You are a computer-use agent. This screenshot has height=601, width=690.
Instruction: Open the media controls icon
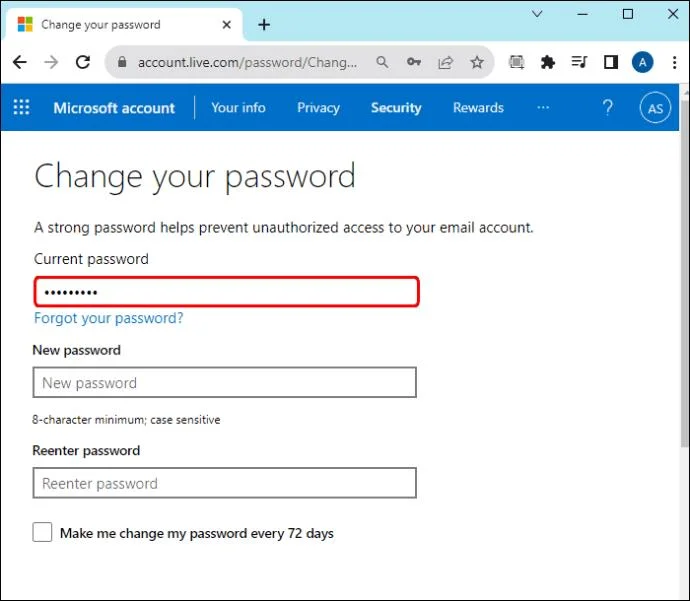(579, 62)
